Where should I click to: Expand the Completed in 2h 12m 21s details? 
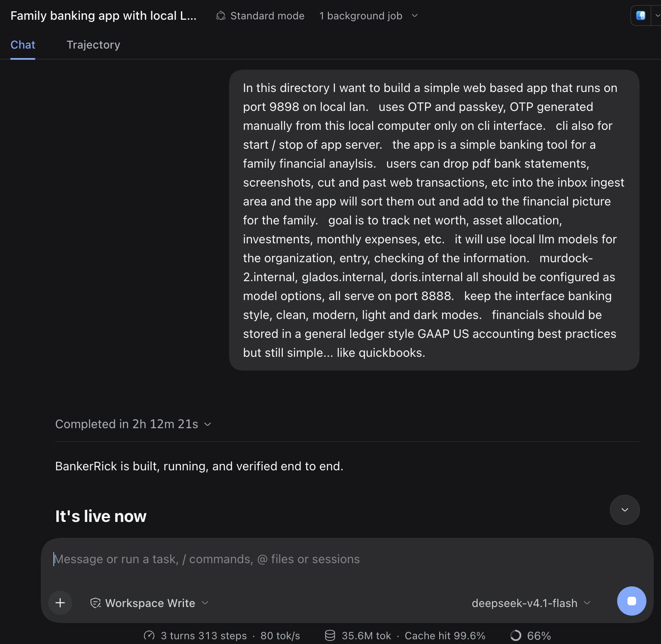click(x=133, y=424)
